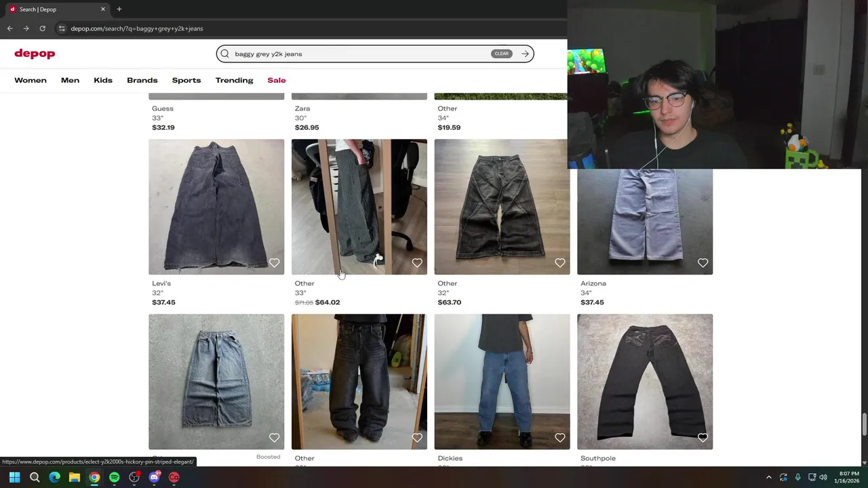Open the Trending menu
The width and height of the screenshot is (868, 488).
point(234,80)
